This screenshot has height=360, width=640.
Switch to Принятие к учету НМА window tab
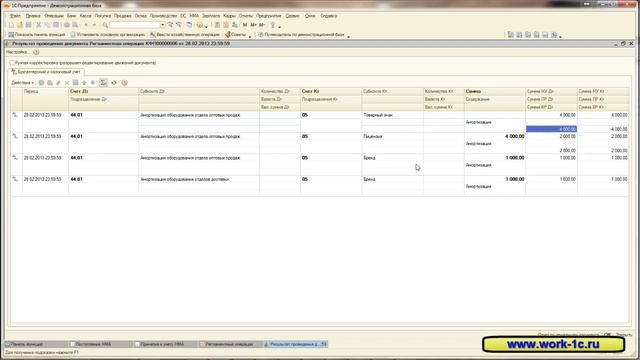pos(166,344)
